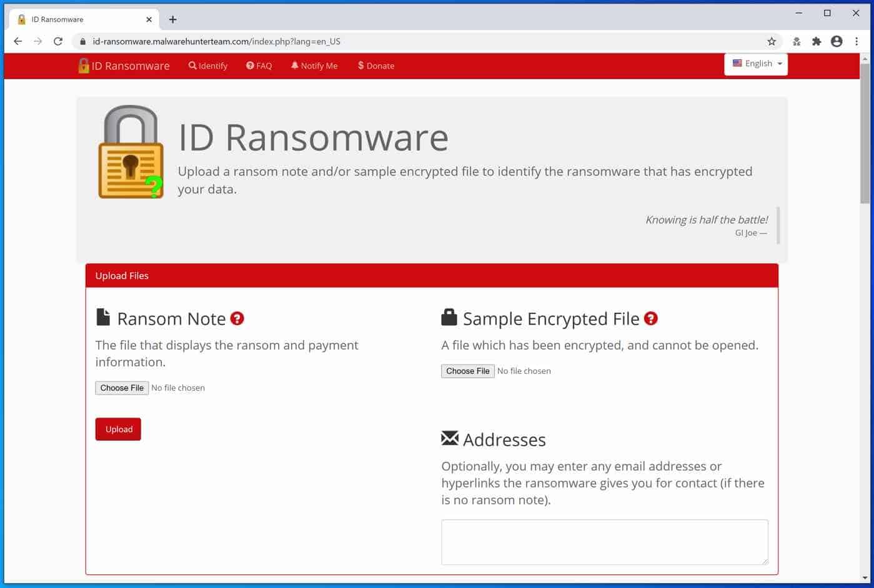874x588 pixels.
Task: Bookmark this page with the star icon
Action: pos(772,41)
